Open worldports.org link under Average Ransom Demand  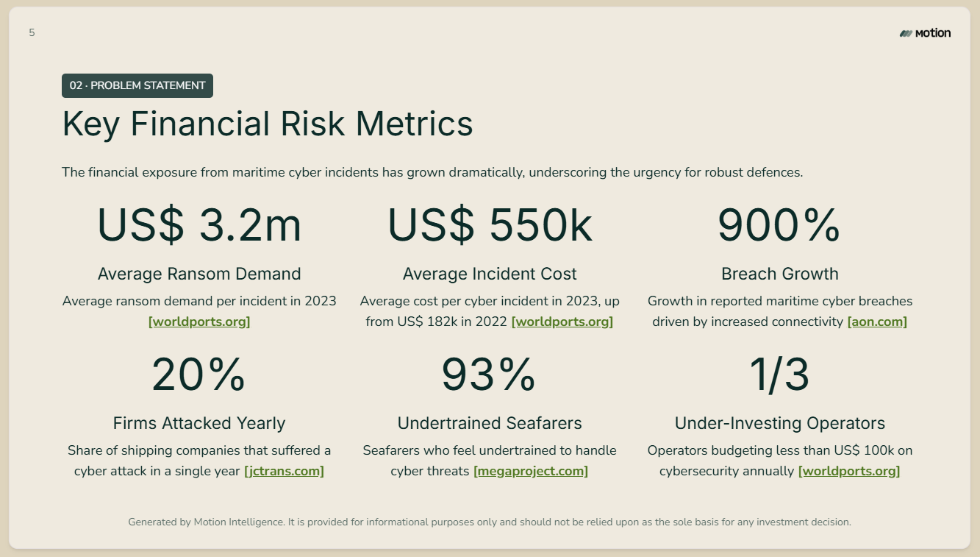click(199, 322)
